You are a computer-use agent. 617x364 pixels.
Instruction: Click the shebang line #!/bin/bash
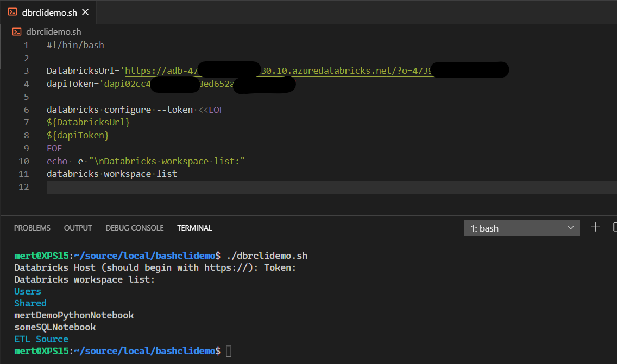[x=75, y=44]
